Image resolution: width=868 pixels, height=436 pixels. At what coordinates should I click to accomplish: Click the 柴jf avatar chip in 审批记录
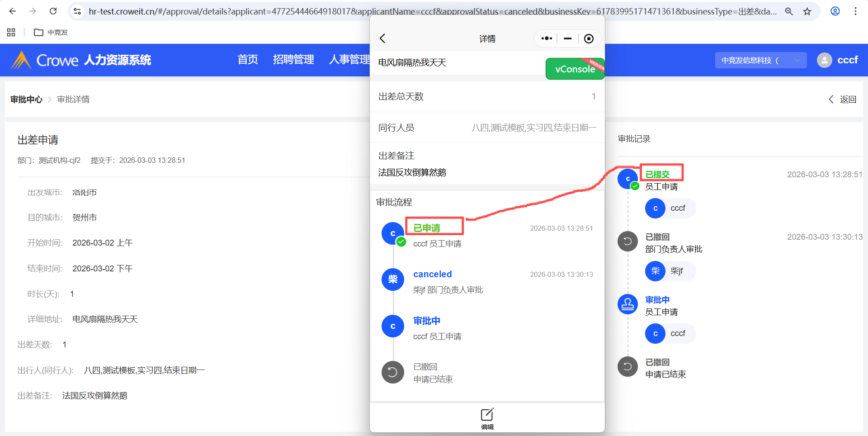point(670,271)
